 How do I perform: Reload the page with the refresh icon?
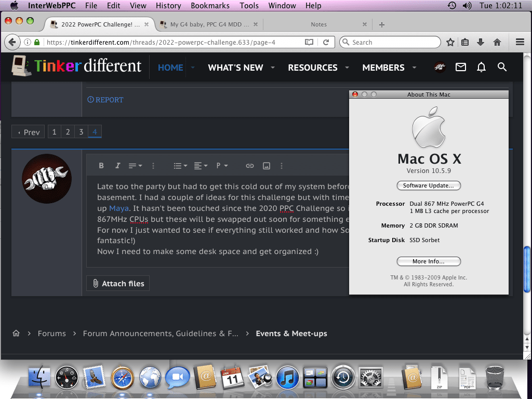tap(326, 42)
